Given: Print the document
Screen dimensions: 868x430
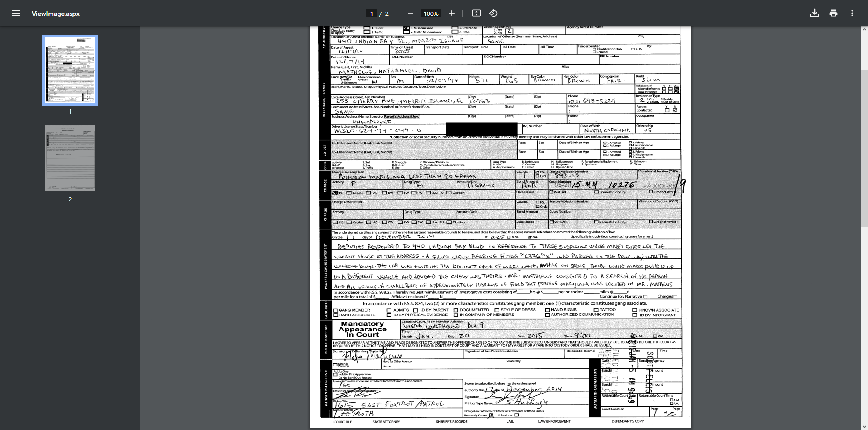Looking at the screenshot, I should click(833, 13).
